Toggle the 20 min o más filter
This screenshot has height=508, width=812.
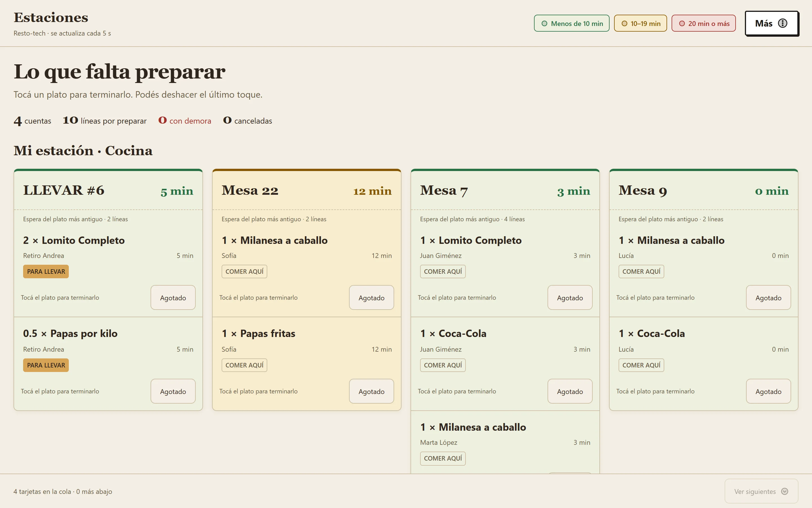704,23
